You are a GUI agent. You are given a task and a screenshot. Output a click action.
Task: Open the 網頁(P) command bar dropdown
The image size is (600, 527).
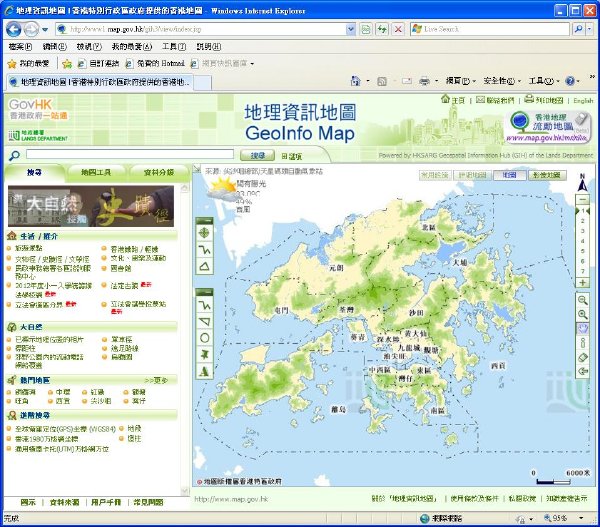click(460, 81)
